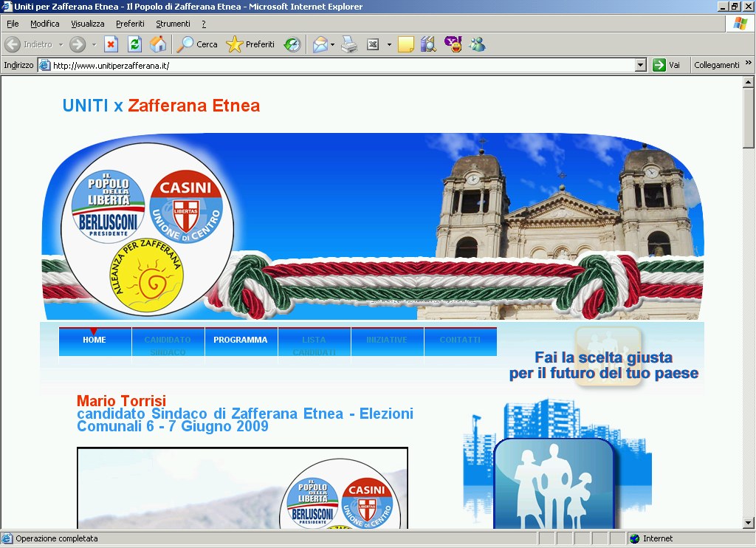This screenshot has height=548, width=756.
Task: Click the 'Operazione completata' status text
Action: pyautogui.click(x=57, y=538)
